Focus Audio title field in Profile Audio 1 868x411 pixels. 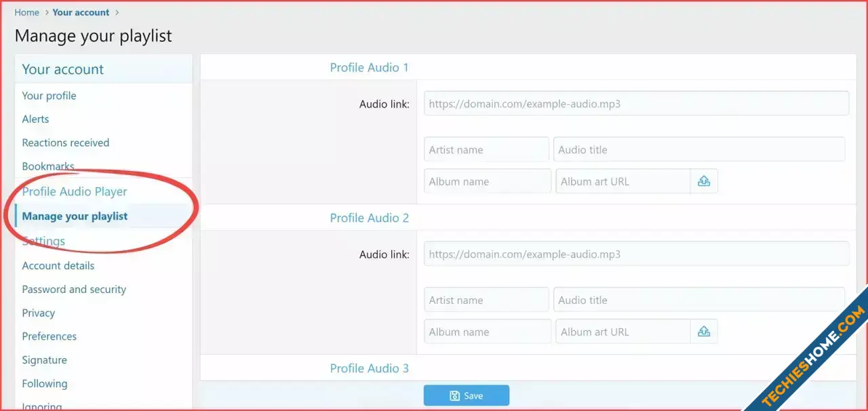click(x=699, y=149)
